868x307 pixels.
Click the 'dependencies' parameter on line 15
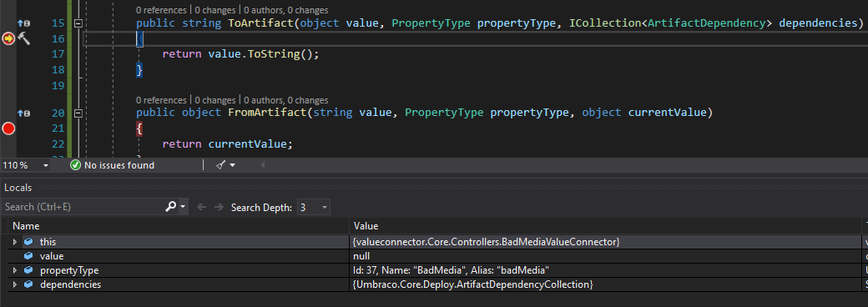tap(817, 23)
